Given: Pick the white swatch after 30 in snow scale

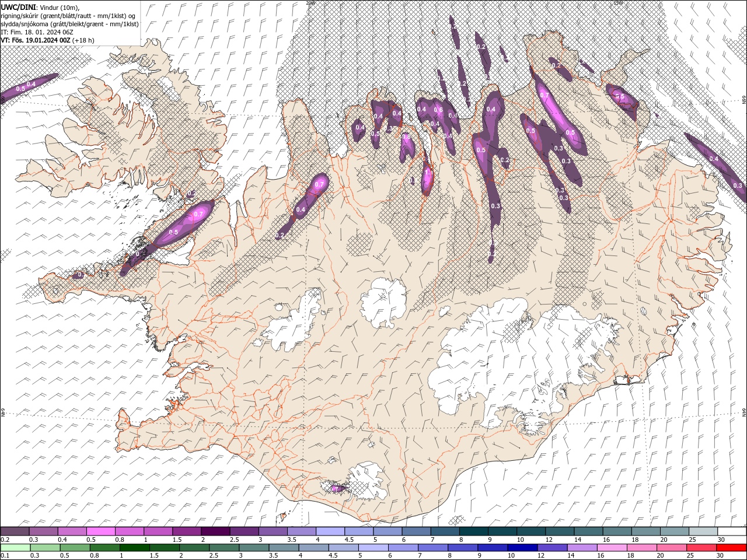Looking at the screenshot, I should click(732, 531).
